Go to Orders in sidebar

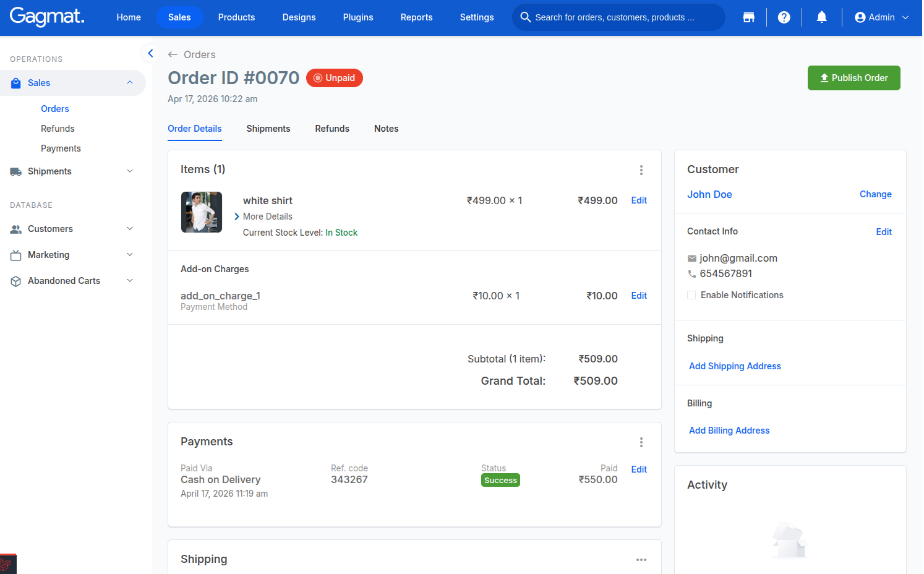55,109
